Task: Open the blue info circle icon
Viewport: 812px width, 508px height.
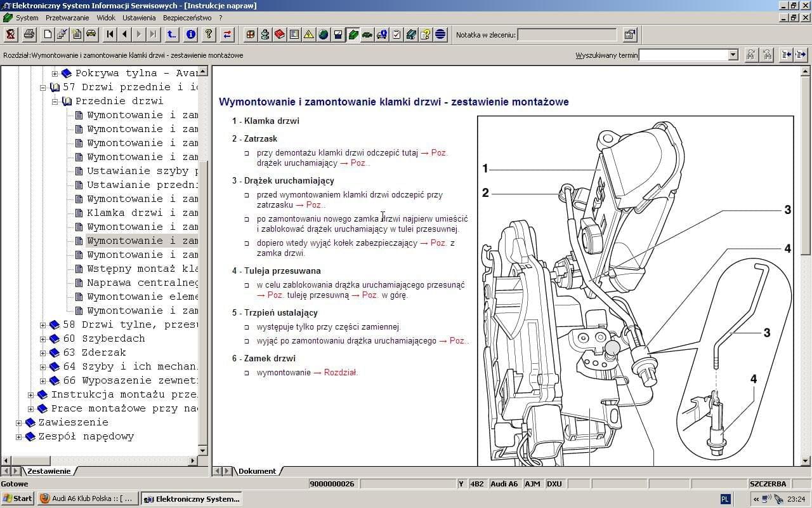Action: (x=190, y=34)
